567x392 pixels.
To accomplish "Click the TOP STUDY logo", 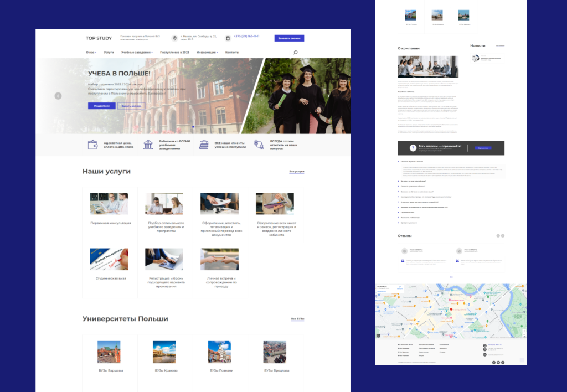I will pos(99,38).
